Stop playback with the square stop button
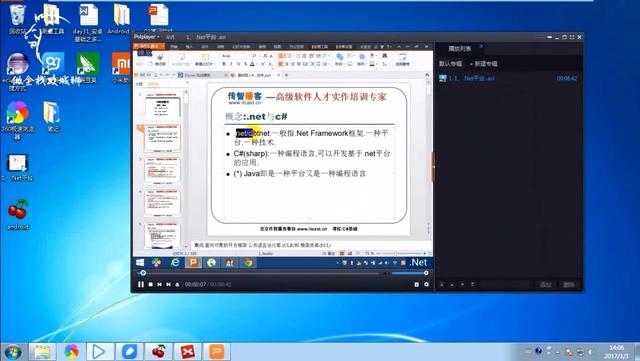The width and height of the screenshot is (640, 361). pyautogui.click(x=151, y=284)
